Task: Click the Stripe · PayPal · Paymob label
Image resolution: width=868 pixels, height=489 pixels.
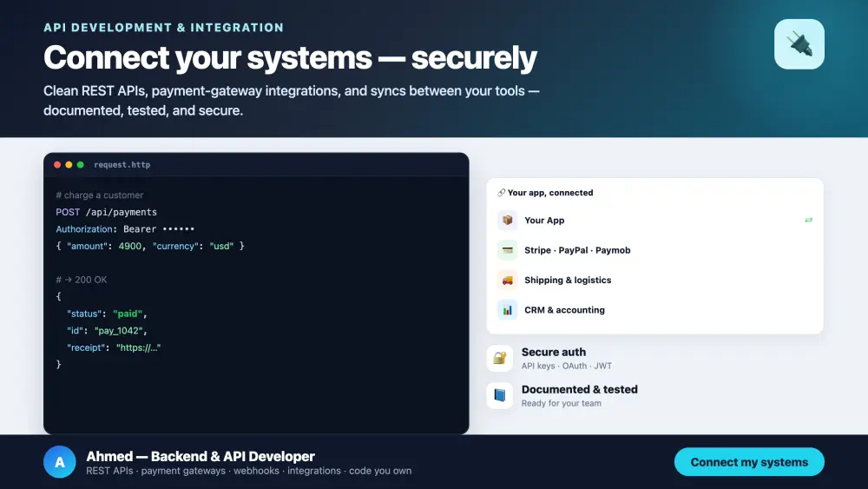Action: 577,250
